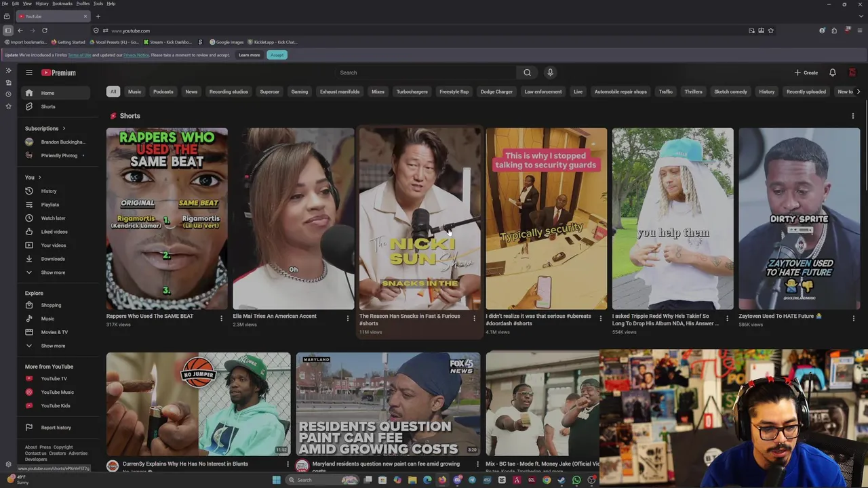The width and height of the screenshot is (868, 488).
Task: Go to Home in YouTube sidebar
Action: pyautogui.click(x=56, y=93)
